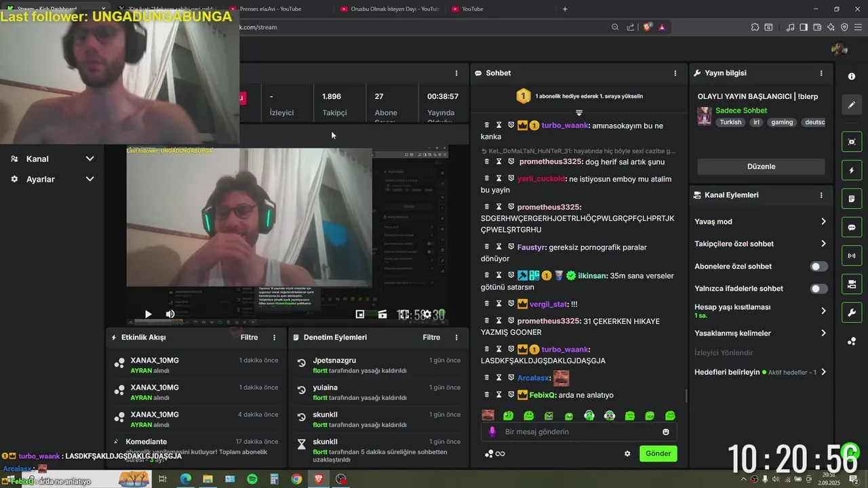868x488 pixels.
Task: Open Sohbet panel three-dot menu
Action: [675, 73]
